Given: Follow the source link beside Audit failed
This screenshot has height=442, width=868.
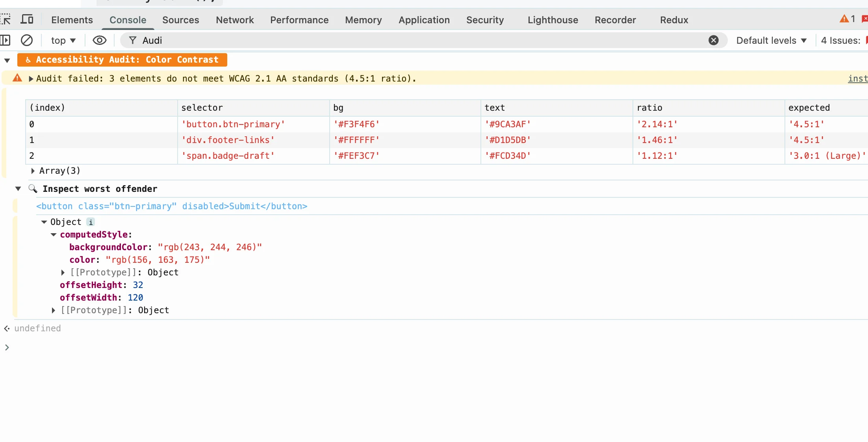Looking at the screenshot, I should [858, 79].
